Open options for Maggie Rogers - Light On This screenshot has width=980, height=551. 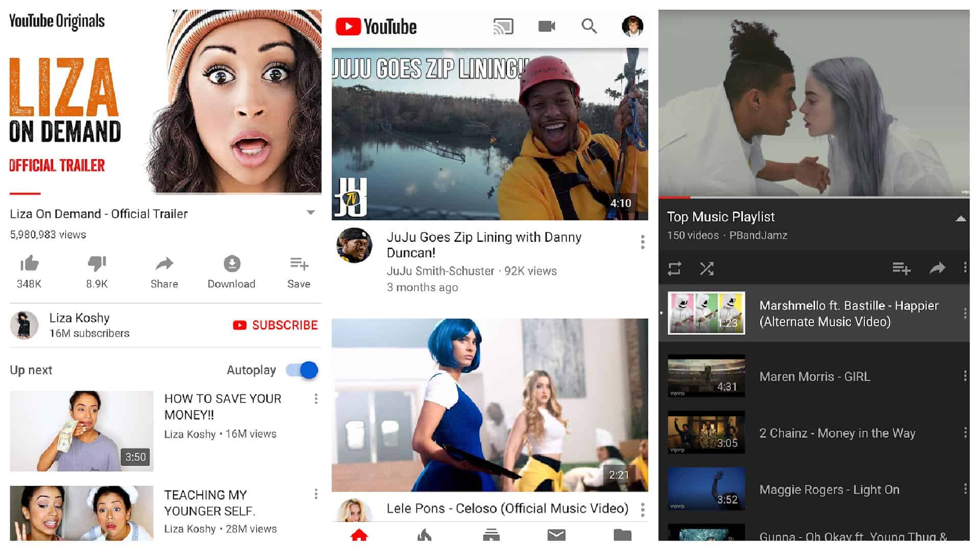[x=965, y=489]
